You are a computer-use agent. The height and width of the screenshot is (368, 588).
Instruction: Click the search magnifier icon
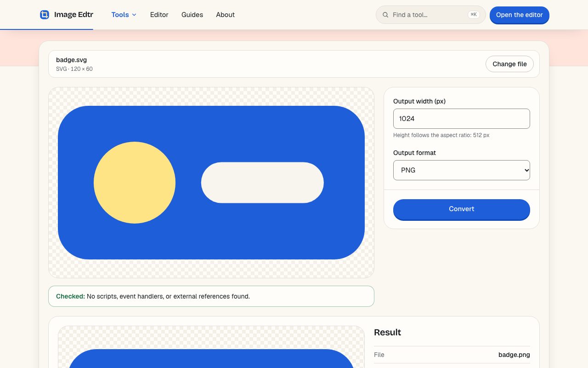(x=385, y=15)
